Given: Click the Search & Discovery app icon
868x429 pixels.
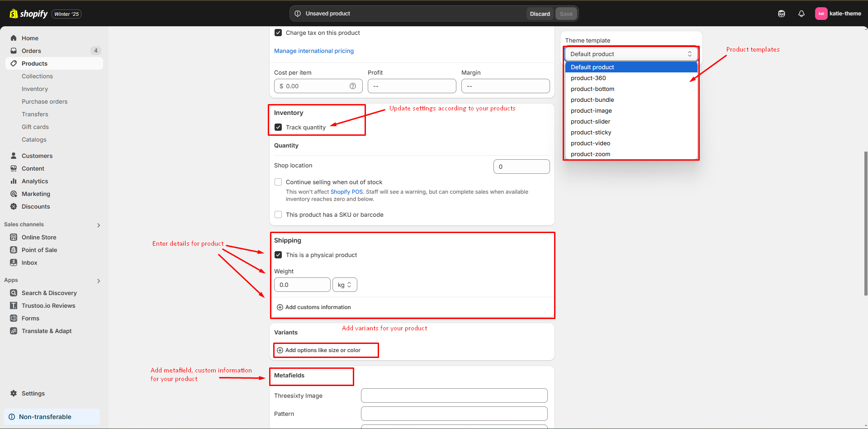Looking at the screenshot, I should (14, 293).
